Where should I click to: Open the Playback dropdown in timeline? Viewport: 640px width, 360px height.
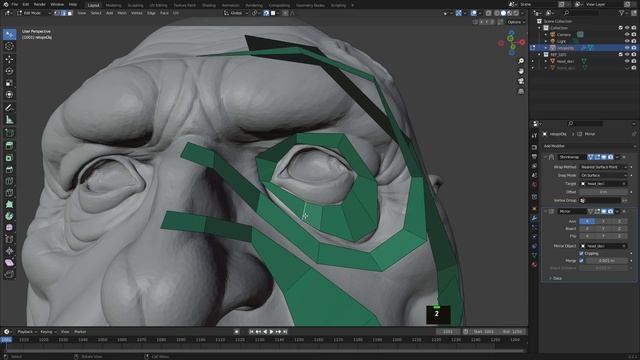[26, 332]
